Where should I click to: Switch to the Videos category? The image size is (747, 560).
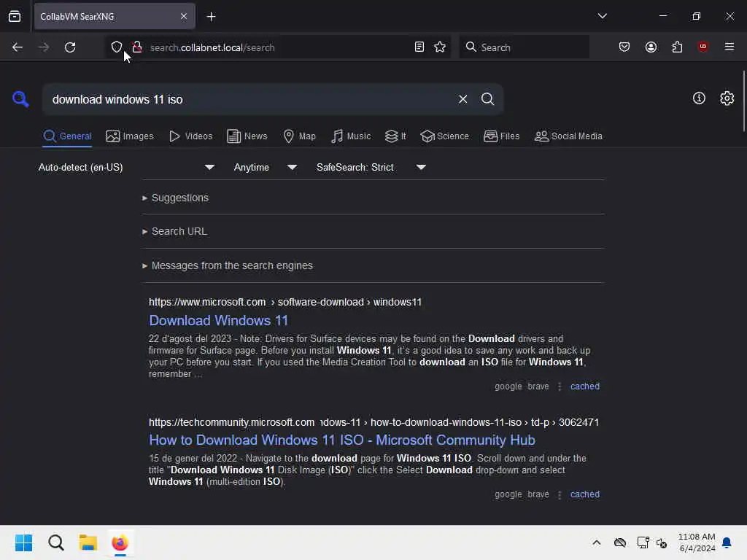click(x=190, y=136)
